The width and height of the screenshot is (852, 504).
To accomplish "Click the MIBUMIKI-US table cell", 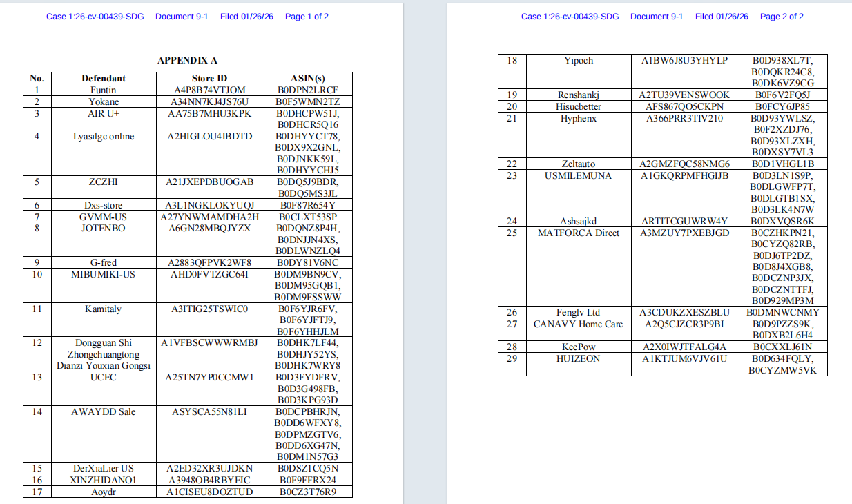I will [104, 285].
